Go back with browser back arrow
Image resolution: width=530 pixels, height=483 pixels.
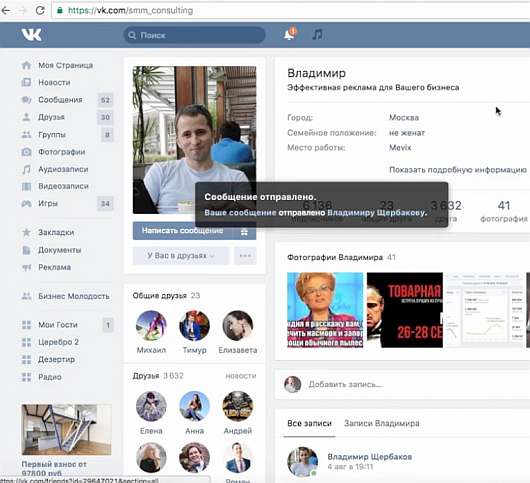tap(5, 10)
